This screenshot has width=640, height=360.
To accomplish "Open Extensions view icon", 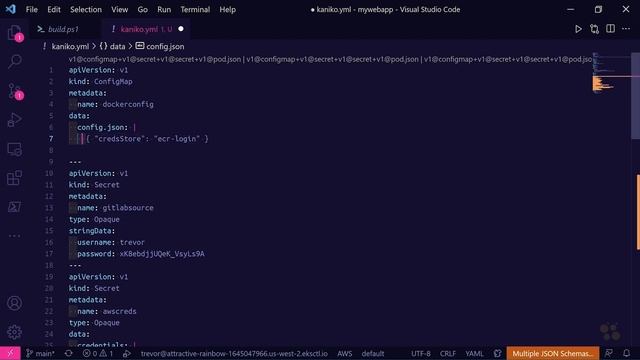I will pyautogui.click(x=15, y=178).
